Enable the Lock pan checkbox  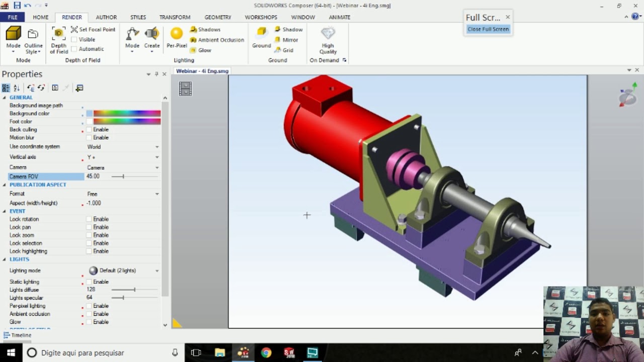(89, 227)
